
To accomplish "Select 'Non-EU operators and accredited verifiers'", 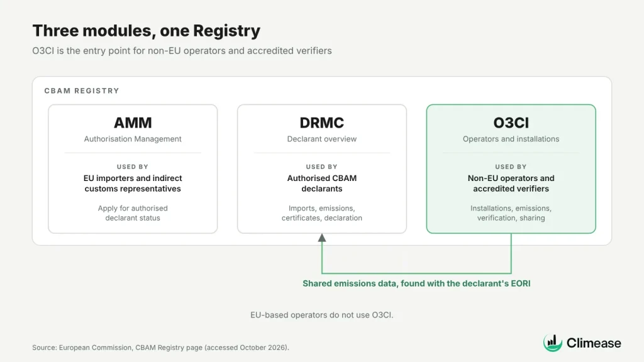I will click(511, 184).
